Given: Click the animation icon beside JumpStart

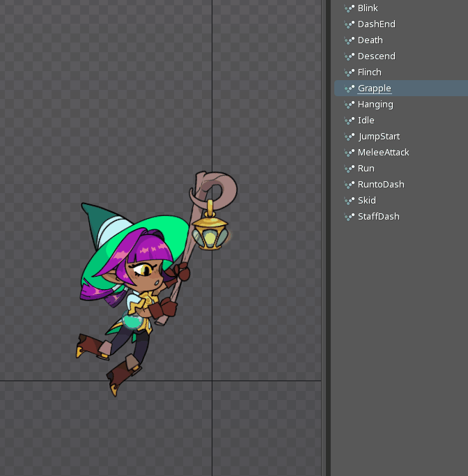Looking at the screenshot, I should (x=350, y=137).
